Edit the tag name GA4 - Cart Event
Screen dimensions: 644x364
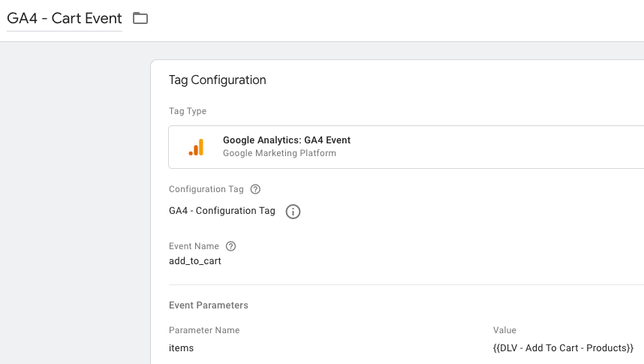pyautogui.click(x=65, y=18)
